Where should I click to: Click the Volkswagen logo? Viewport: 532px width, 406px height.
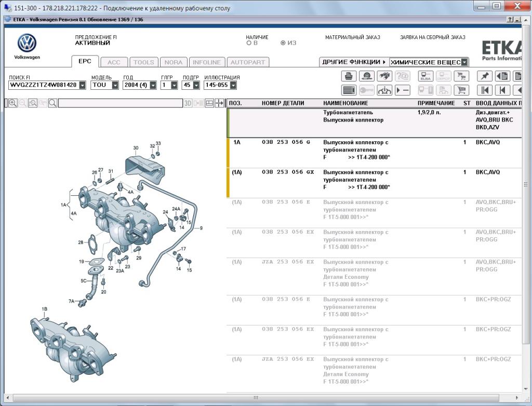[27, 43]
